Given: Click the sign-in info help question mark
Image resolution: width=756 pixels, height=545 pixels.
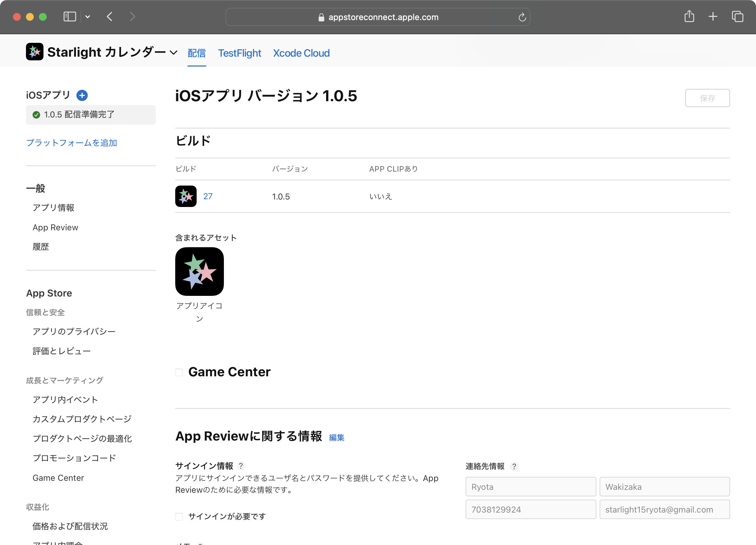Looking at the screenshot, I should pyautogui.click(x=241, y=466).
